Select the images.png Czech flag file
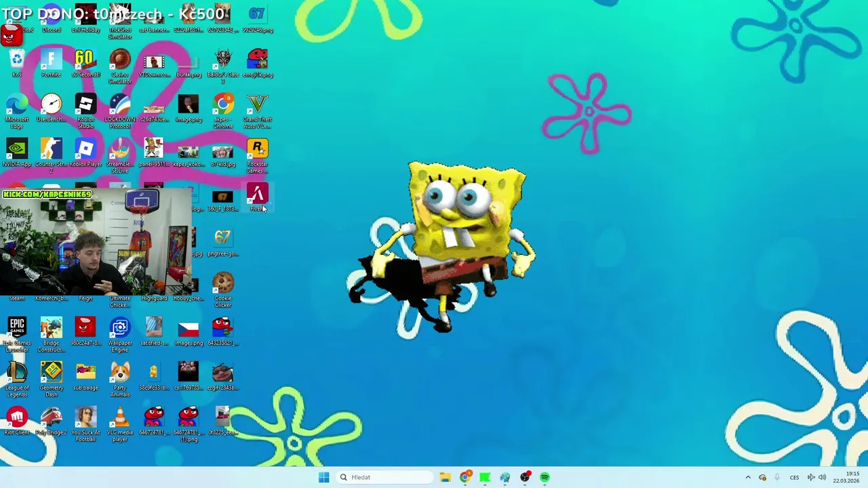This screenshot has width=868, height=488. tap(189, 332)
